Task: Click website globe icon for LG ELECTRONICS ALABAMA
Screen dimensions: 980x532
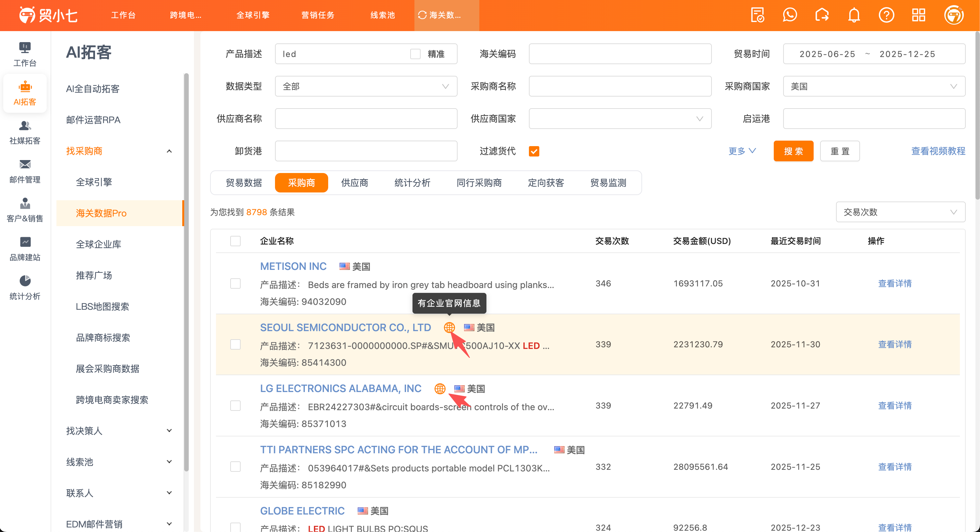Action: coord(440,388)
